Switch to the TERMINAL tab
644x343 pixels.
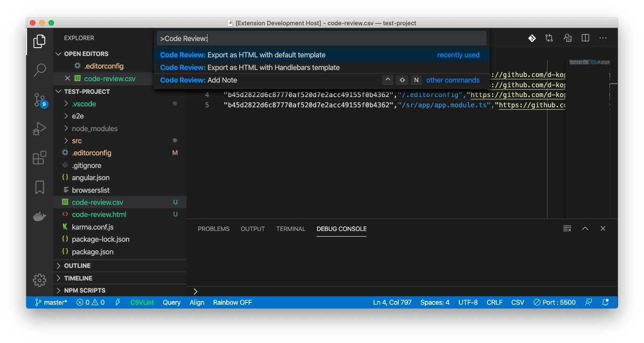click(291, 229)
